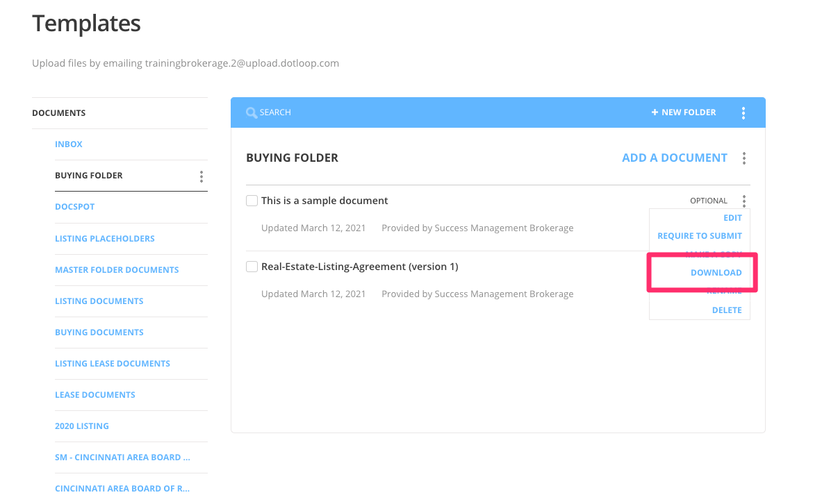Click the NEW FOLDER button

(688, 112)
